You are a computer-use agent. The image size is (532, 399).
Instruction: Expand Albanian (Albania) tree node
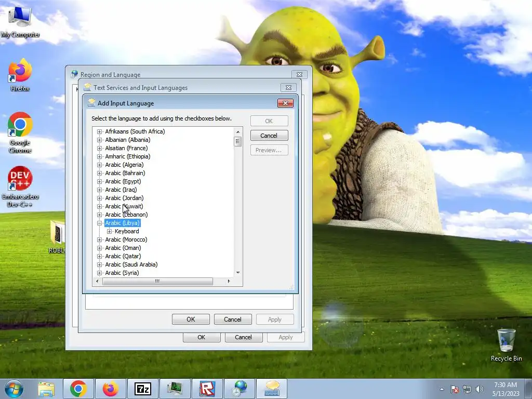[99, 140]
